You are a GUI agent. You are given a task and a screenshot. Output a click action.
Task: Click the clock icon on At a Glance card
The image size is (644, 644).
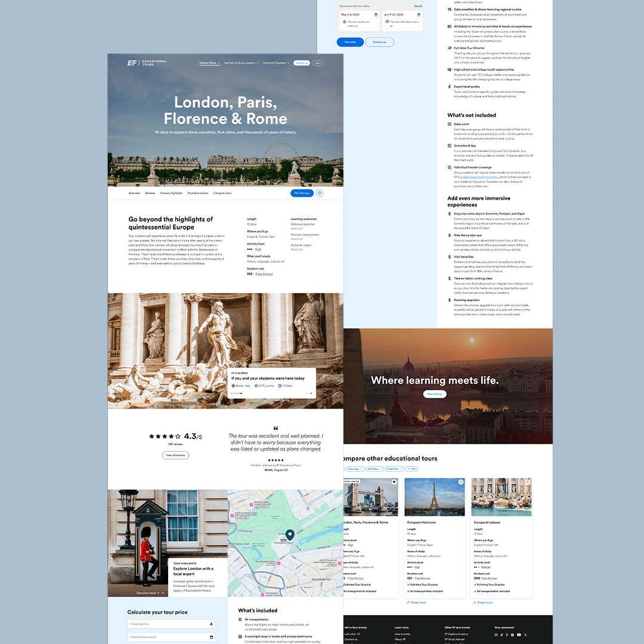point(280,386)
